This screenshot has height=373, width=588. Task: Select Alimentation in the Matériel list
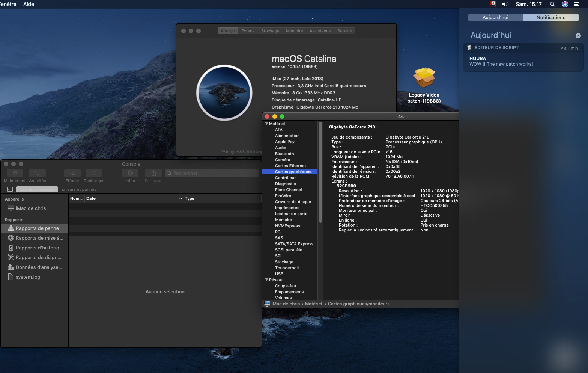(x=287, y=136)
